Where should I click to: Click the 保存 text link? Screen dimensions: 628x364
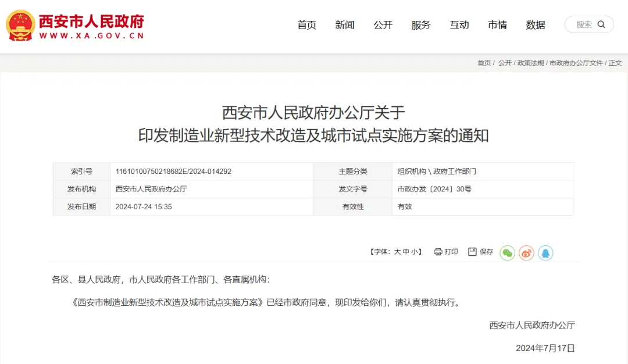[x=486, y=251]
